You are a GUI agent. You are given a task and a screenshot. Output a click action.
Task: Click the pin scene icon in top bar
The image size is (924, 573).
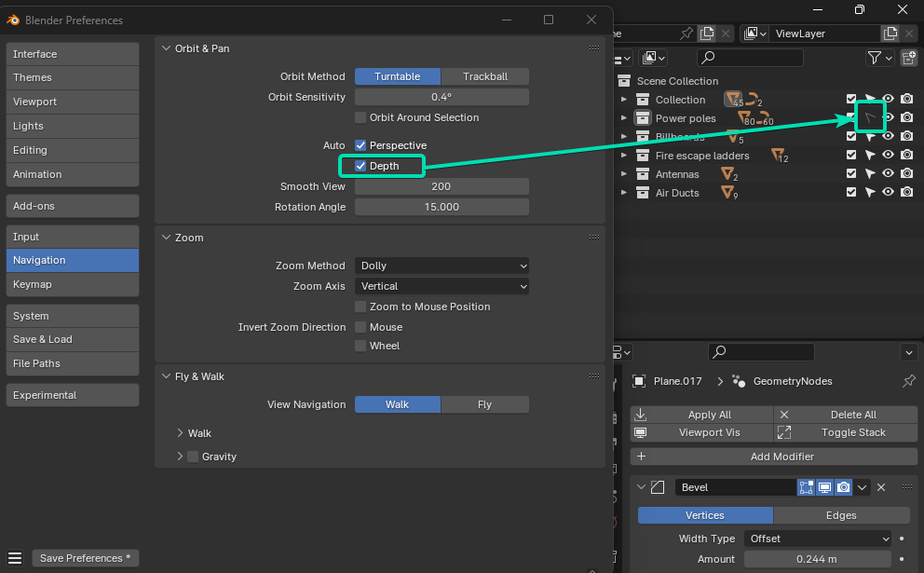pyautogui.click(x=686, y=34)
